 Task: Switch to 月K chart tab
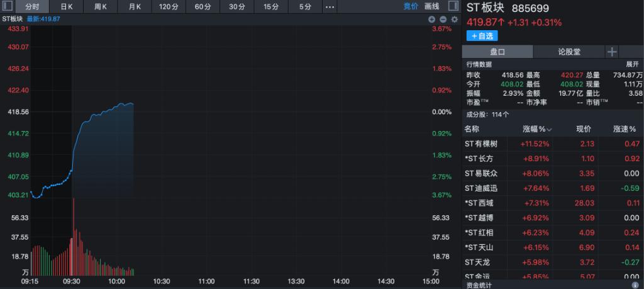(x=135, y=6)
